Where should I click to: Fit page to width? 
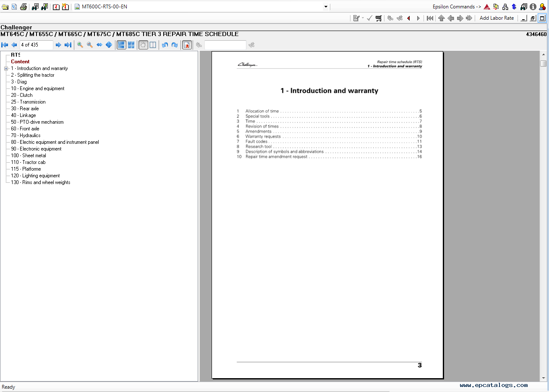tap(99, 45)
